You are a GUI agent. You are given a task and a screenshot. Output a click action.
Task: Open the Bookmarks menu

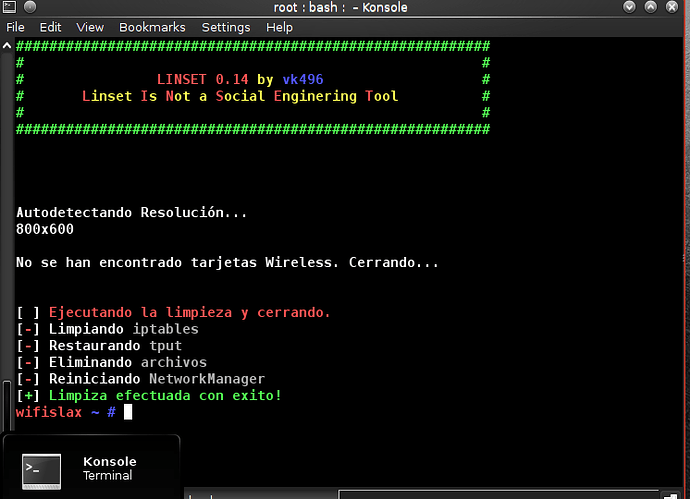[x=152, y=27]
